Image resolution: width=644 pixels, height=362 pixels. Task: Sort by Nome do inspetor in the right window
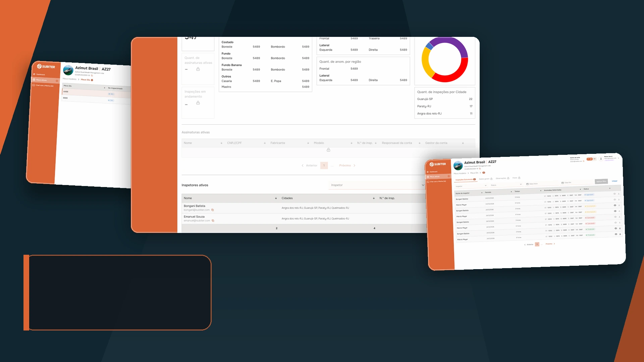click(482, 193)
